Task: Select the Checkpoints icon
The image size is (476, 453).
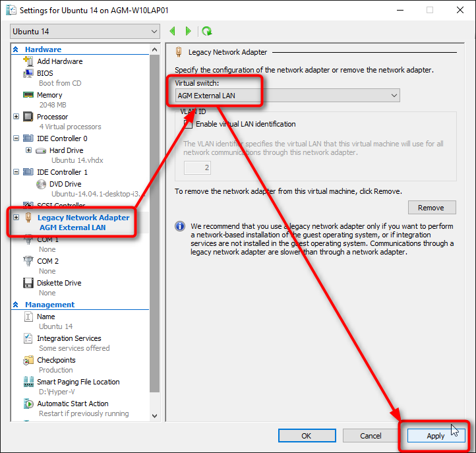Action: point(28,360)
